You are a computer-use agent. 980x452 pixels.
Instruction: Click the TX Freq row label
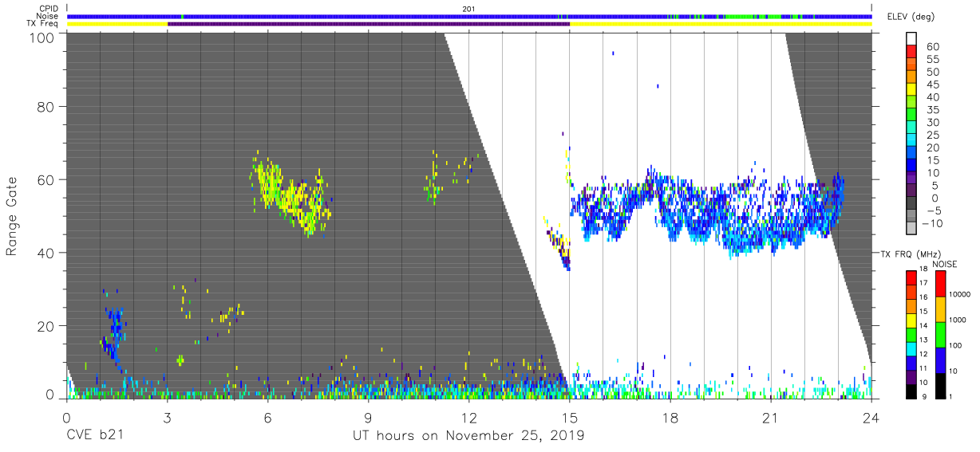pos(42,24)
